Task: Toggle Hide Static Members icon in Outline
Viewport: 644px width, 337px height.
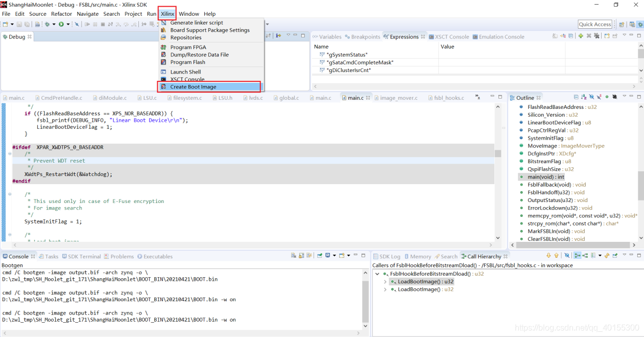Action: coord(599,97)
